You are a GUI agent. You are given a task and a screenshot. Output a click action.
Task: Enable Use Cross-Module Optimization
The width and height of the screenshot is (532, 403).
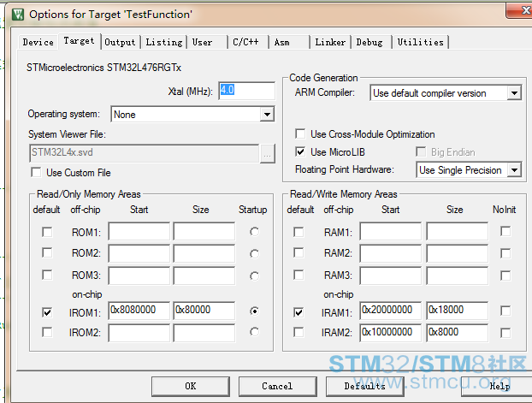click(300, 133)
